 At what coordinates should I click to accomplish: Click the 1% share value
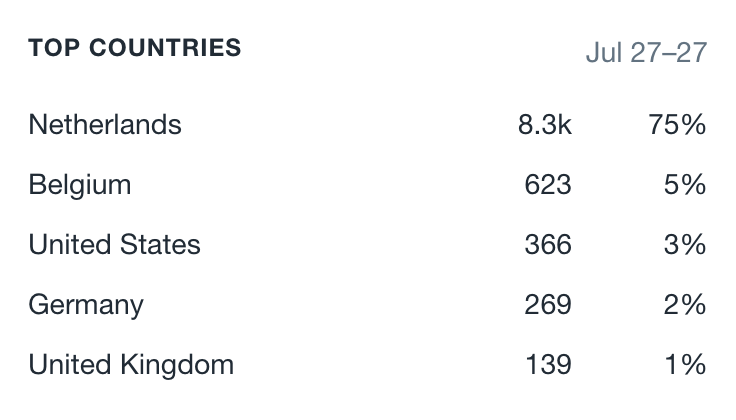pyautogui.click(x=686, y=365)
